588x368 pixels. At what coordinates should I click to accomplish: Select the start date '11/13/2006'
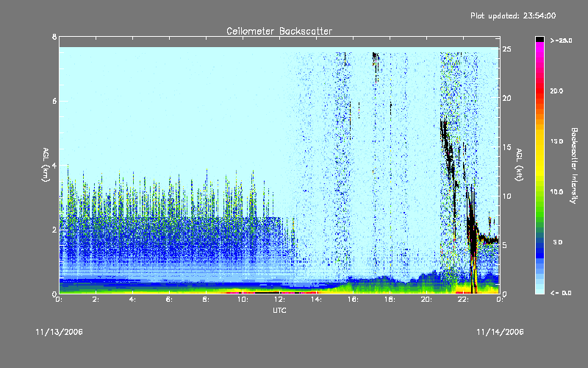point(60,332)
